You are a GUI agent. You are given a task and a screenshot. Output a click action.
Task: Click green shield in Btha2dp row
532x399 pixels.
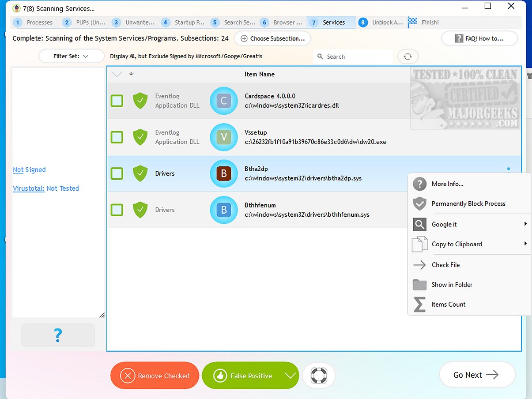click(x=140, y=173)
